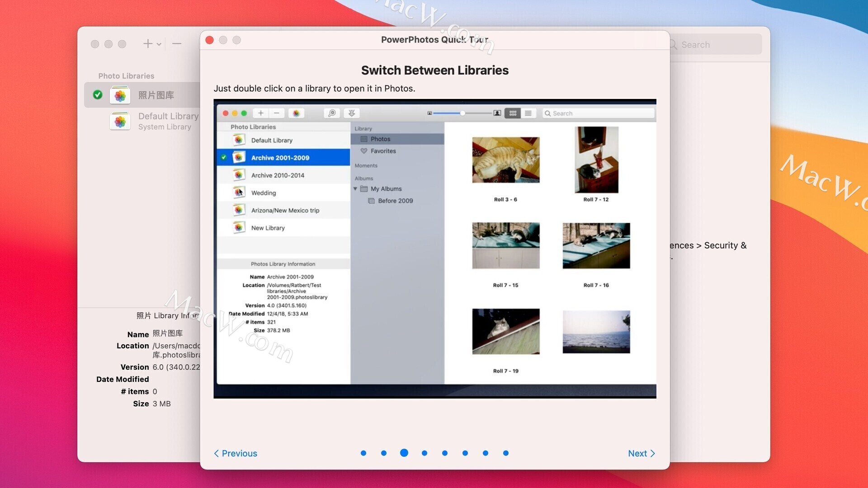Select the 照片图库 library row
868x488 pixels.
[x=142, y=95]
